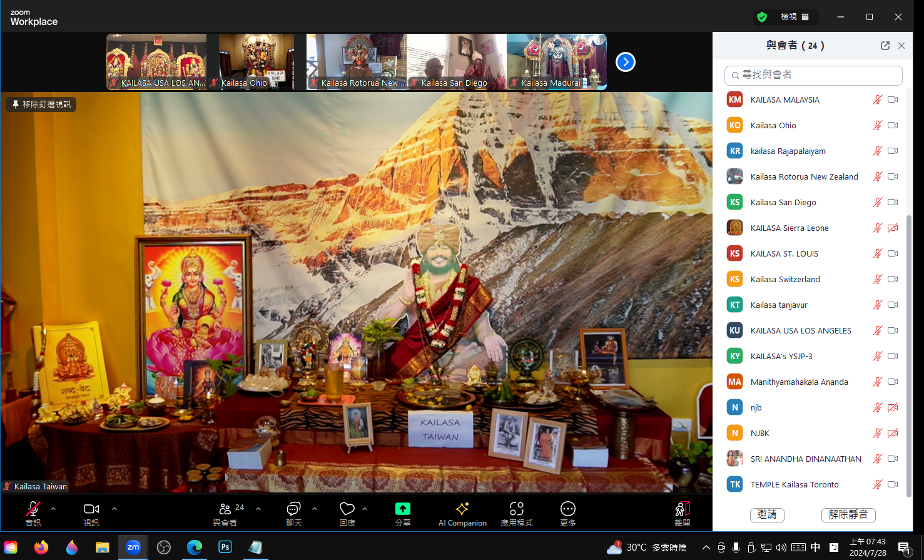This screenshot has height=560, width=924.
Task: Open the Apps icon in toolbar
Action: tap(516, 509)
